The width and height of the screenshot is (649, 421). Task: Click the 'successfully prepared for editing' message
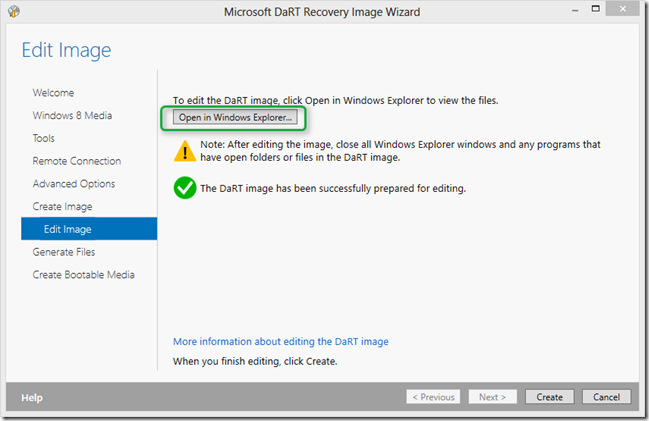(333, 188)
